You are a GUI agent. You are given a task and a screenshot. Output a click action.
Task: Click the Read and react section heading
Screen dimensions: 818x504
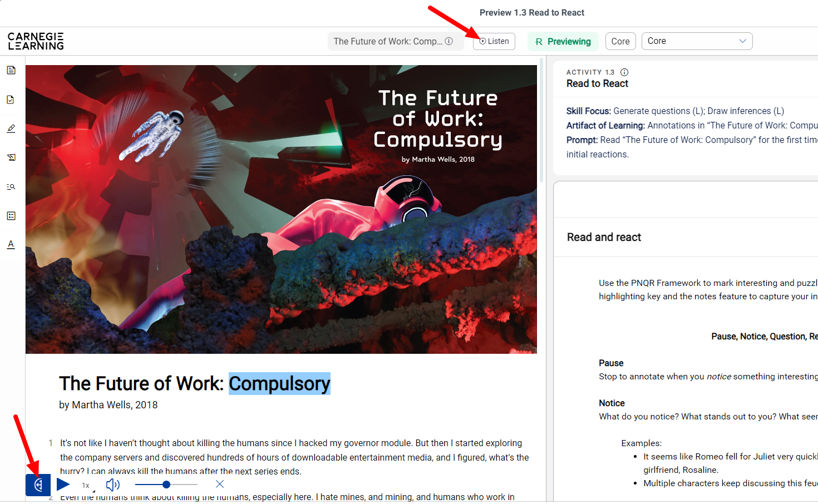click(604, 238)
